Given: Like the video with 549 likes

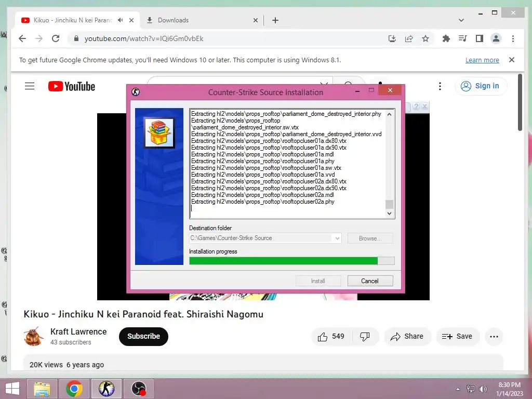Looking at the screenshot, I should click(x=331, y=336).
